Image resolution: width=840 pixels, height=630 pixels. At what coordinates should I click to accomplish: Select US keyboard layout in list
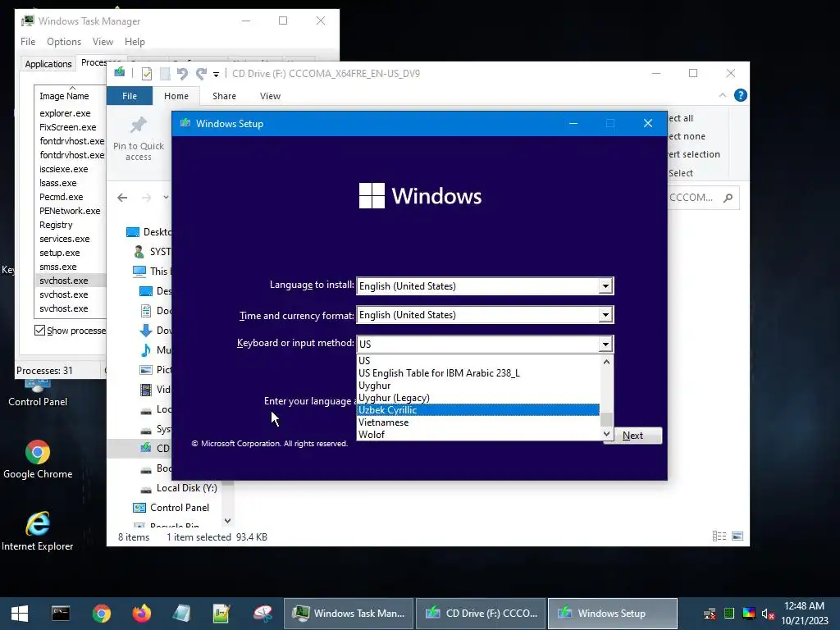478,361
